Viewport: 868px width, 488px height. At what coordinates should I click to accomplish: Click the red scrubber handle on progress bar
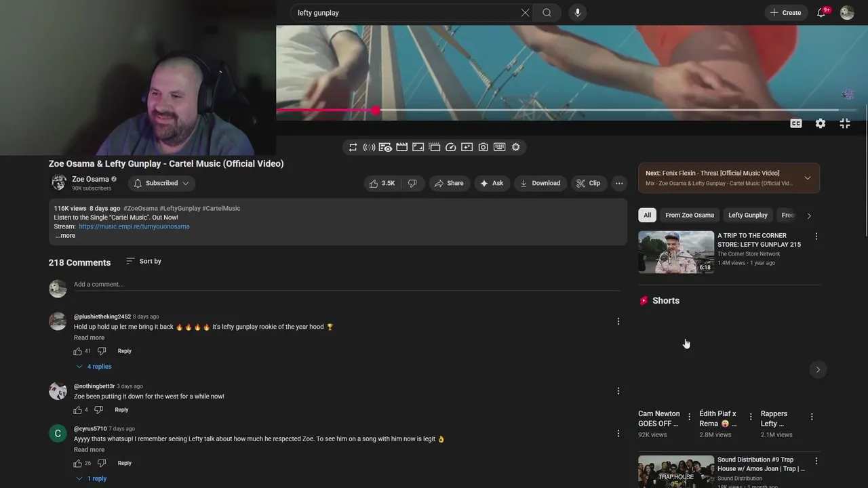(x=376, y=110)
